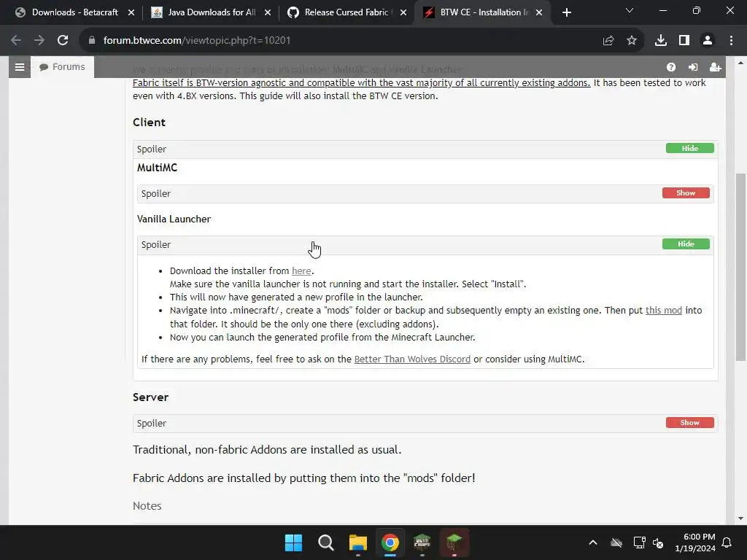This screenshot has height=560, width=747.
Task: Open the Chrome three-dot menu
Action: pyautogui.click(x=731, y=41)
